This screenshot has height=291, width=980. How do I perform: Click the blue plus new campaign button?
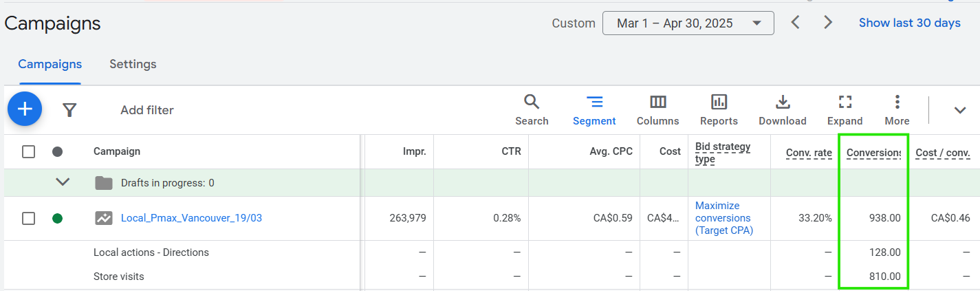tap(25, 109)
